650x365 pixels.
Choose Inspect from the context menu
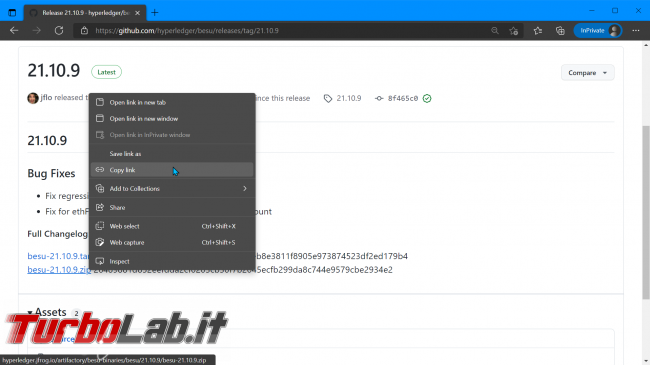[172, 261]
